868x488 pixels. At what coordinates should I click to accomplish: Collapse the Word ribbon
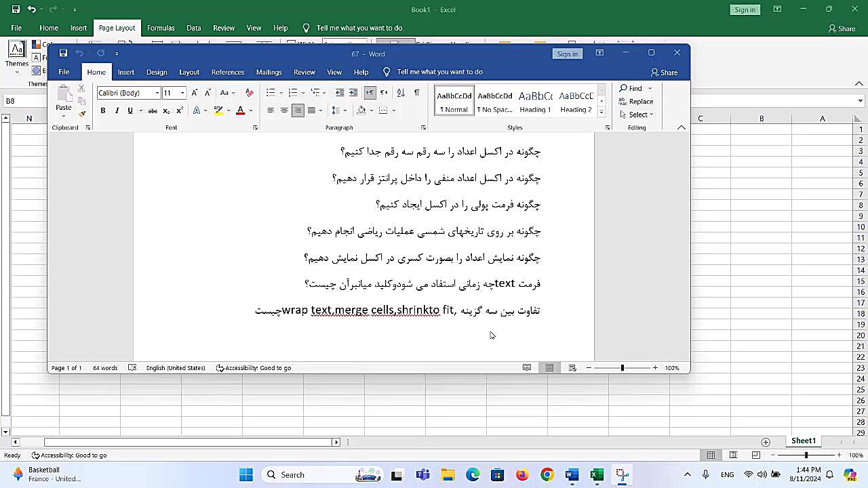tap(682, 127)
